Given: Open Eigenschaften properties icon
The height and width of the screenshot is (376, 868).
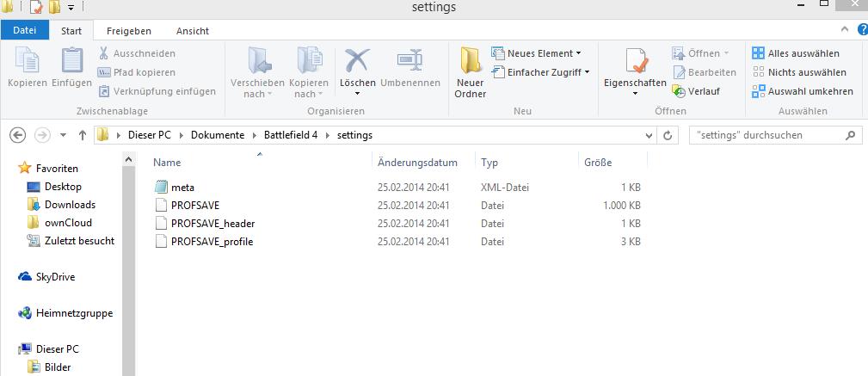Looking at the screenshot, I should 635,64.
